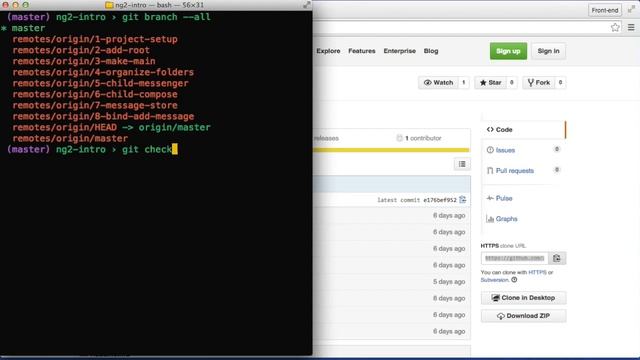
Task: Click the Graphs bar chart icon
Action: coord(490,219)
